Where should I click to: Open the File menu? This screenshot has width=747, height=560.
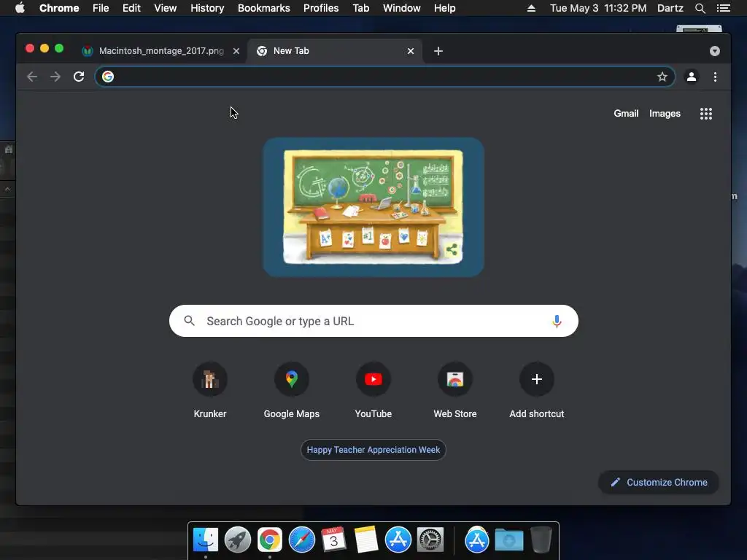coord(101,8)
